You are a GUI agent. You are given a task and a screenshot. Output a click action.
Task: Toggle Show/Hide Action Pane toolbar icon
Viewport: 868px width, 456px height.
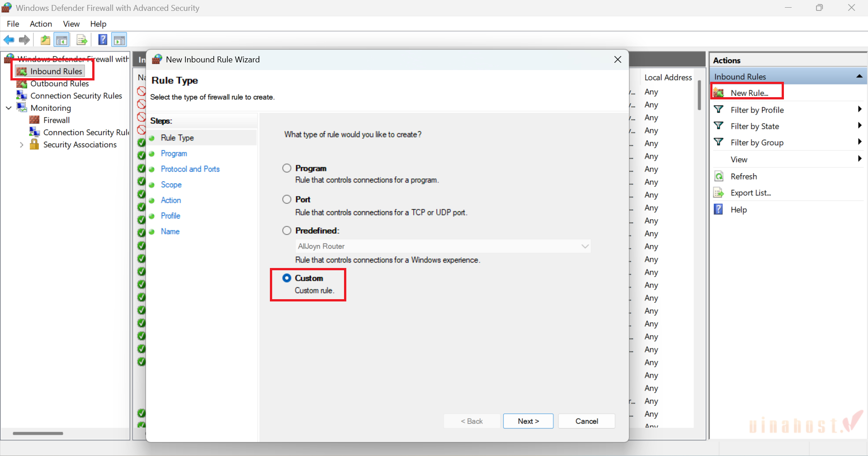(x=119, y=40)
